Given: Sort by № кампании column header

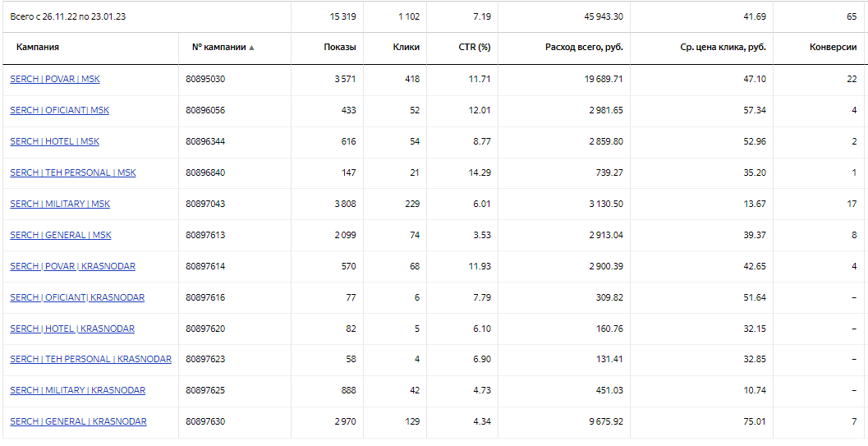Looking at the screenshot, I should (x=218, y=48).
